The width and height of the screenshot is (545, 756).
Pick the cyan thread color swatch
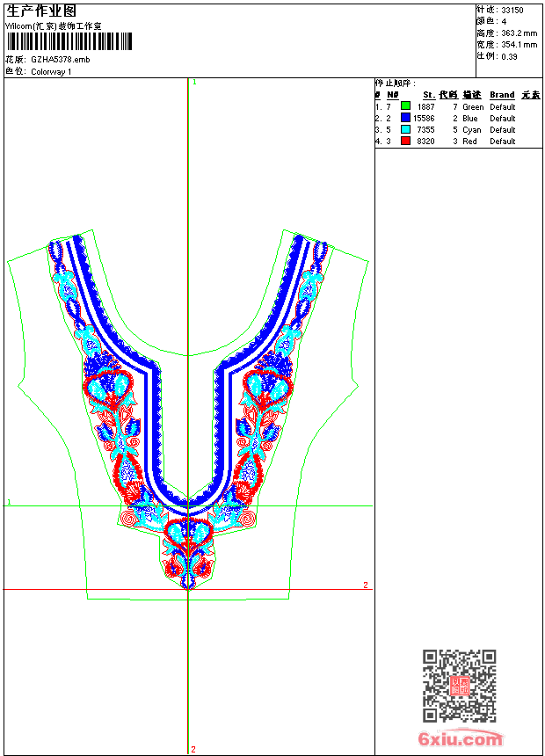coord(405,129)
